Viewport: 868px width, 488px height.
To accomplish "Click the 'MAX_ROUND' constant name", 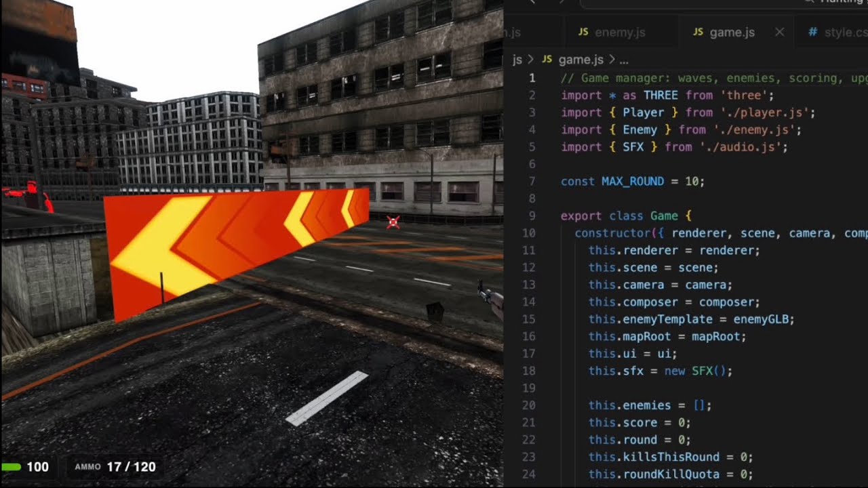I will tap(632, 182).
